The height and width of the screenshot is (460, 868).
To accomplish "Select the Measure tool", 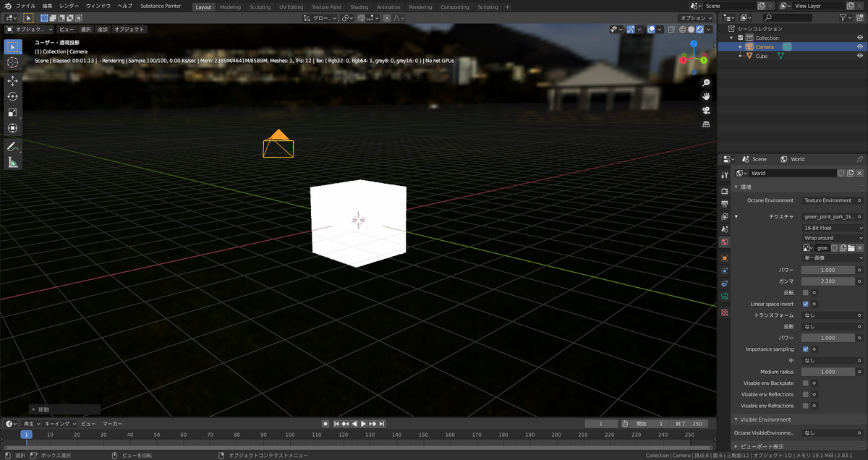I will (x=12, y=162).
